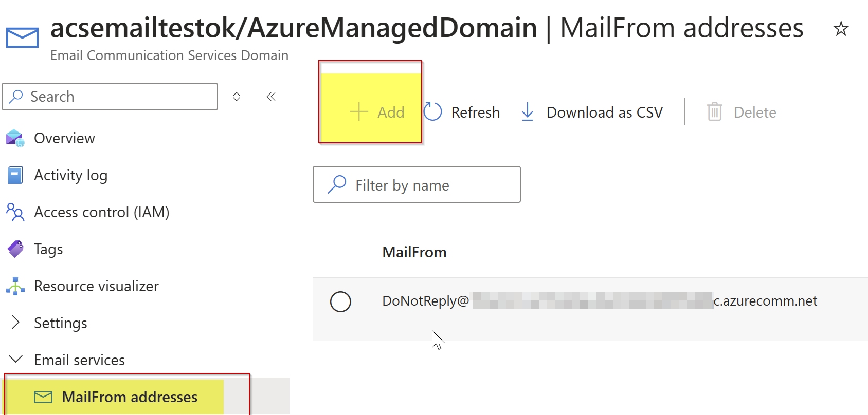
Task: Click the MailFrom column header
Action: pos(414,252)
